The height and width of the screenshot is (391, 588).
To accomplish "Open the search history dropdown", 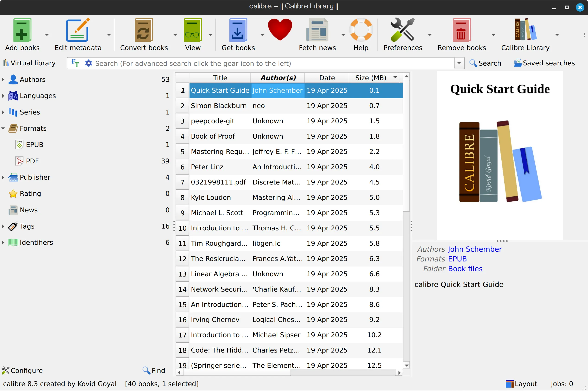I will click(x=459, y=63).
